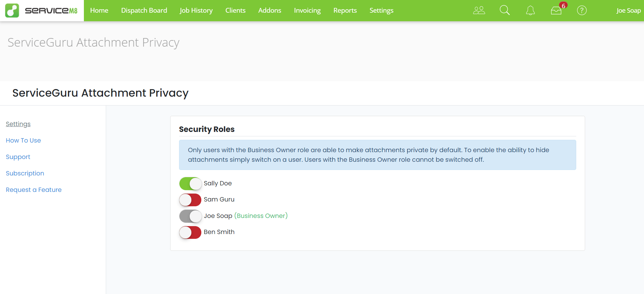
Task: Click the Sally Doe name label
Action: pyautogui.click(x=218, y=183)
